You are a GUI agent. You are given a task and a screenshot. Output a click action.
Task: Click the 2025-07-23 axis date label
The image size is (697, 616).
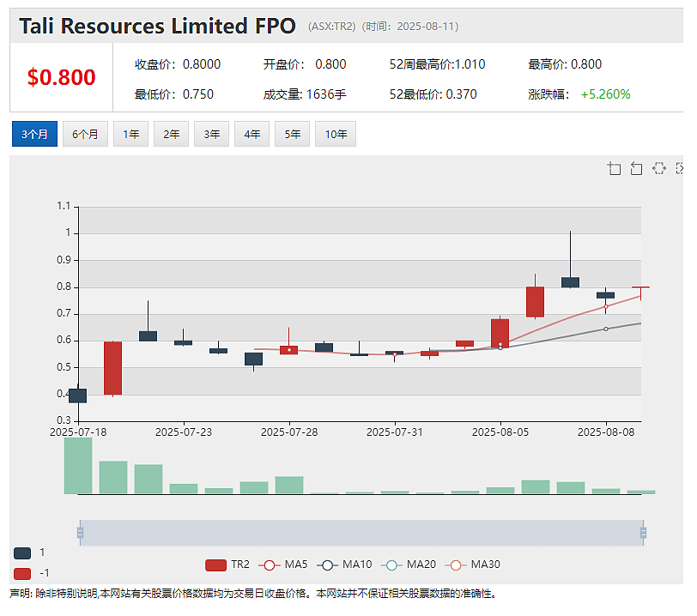pos(184,432)
